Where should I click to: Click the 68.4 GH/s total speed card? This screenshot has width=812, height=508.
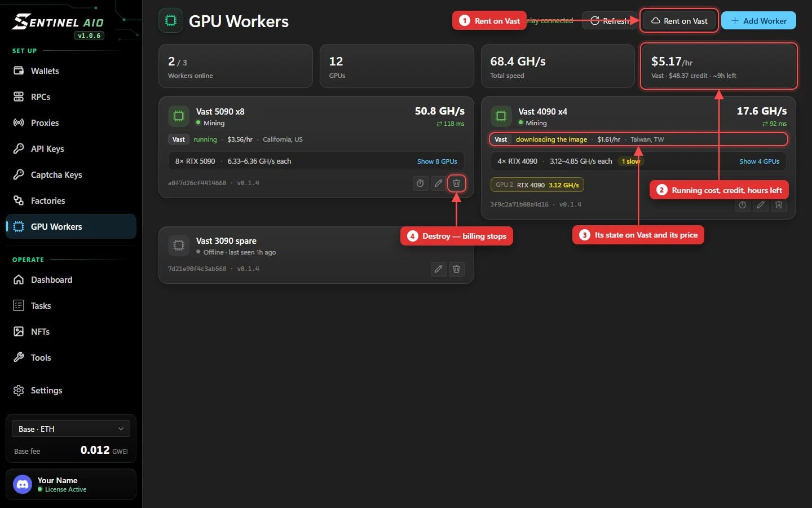tap(558, 66)
